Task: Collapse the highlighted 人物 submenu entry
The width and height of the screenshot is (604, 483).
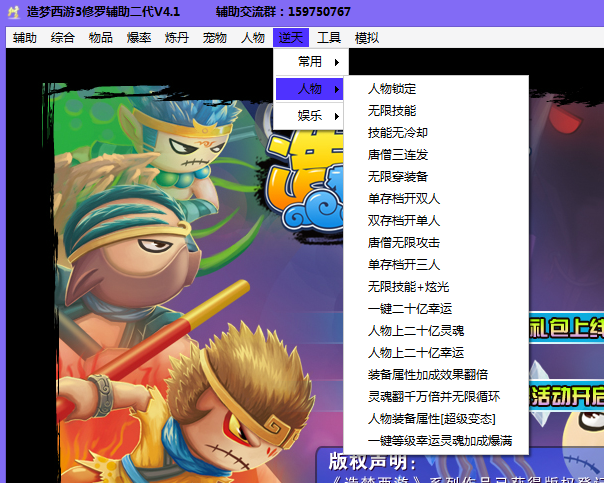Action: (310, 89)
